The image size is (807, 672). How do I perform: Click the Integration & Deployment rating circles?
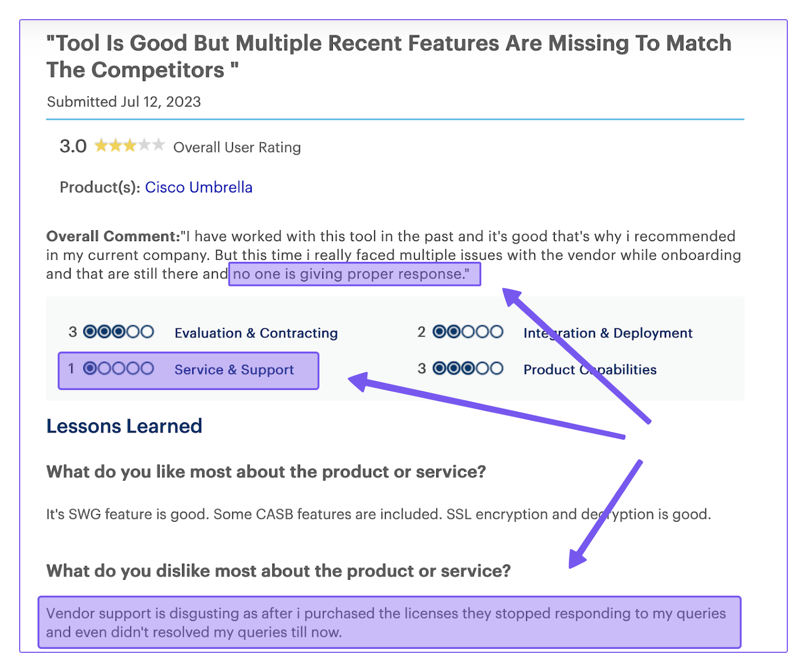(x=468, y=332)
